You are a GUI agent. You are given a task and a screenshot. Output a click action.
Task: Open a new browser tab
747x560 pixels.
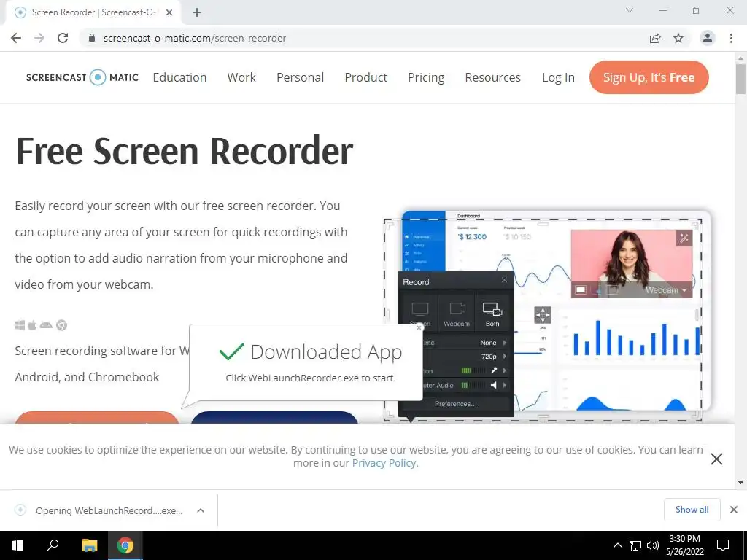pyautogui.click(x=197, y=12)
